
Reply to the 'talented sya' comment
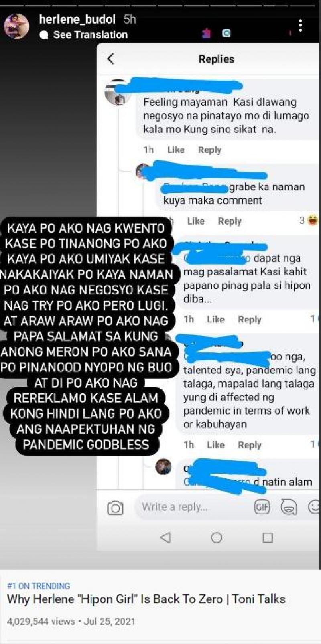[x=250, y=445]
